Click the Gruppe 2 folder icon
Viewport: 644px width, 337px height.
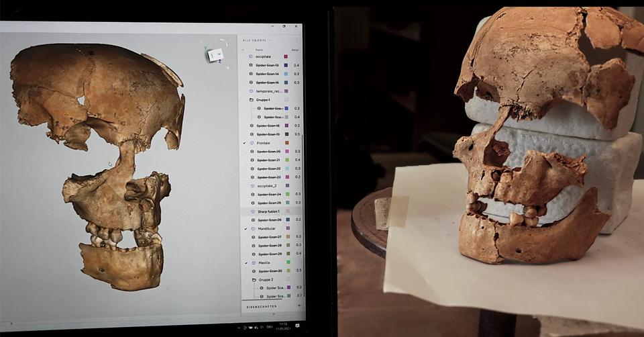252,279
